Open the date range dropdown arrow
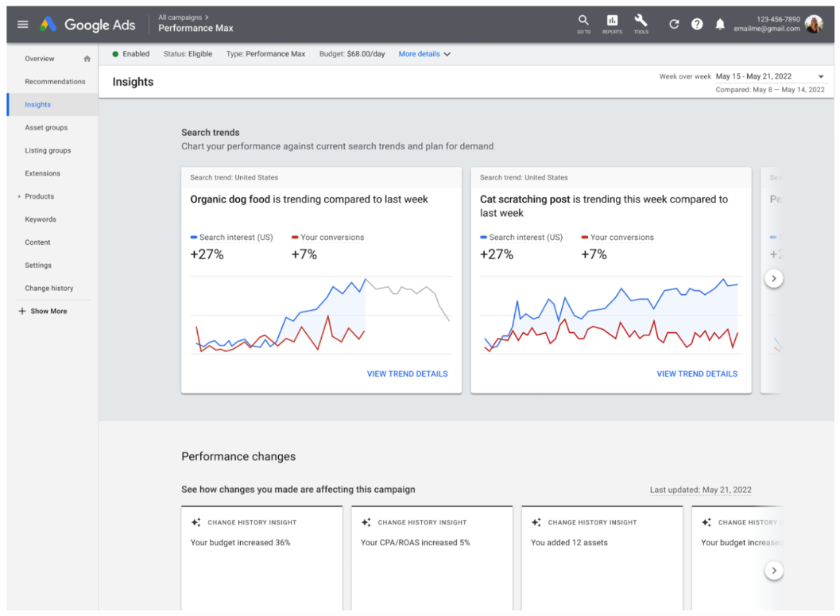The width and height of the screenshot is (840, 616). tap(821, 76)
